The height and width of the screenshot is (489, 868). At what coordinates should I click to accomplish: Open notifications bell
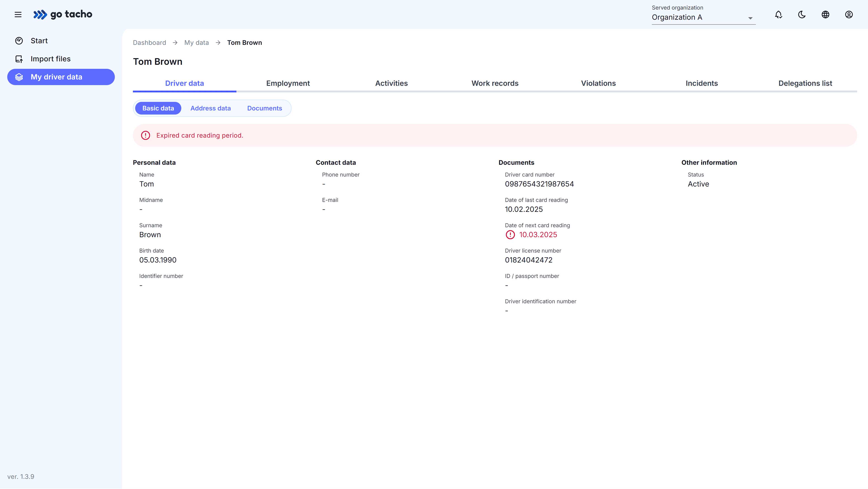(x=778, y=14)
